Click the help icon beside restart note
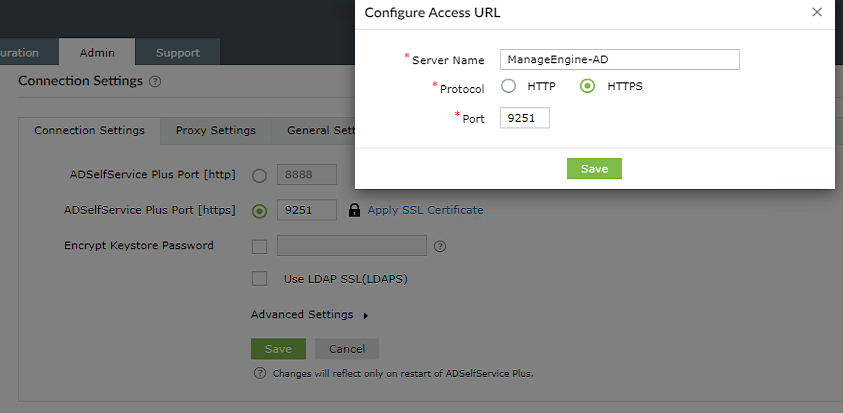The height and width of the screenshot is (413, 843). click(260, 373)
